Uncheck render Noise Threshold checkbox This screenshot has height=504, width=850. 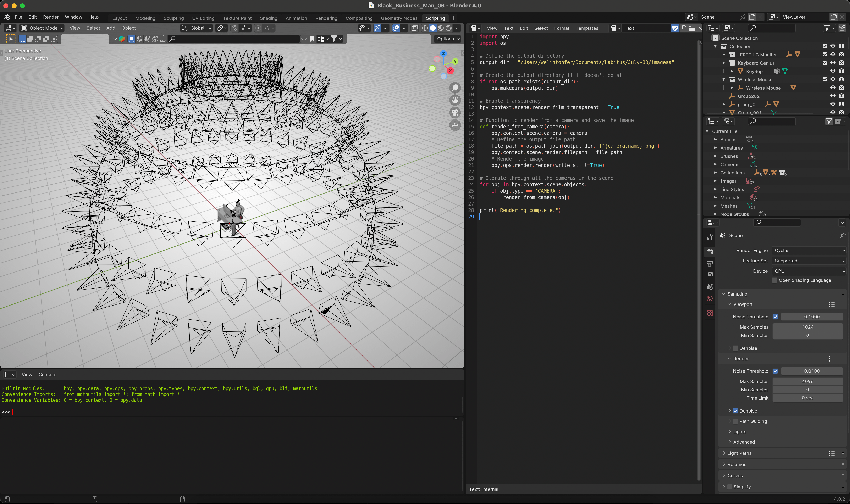[x=775, y=371]
